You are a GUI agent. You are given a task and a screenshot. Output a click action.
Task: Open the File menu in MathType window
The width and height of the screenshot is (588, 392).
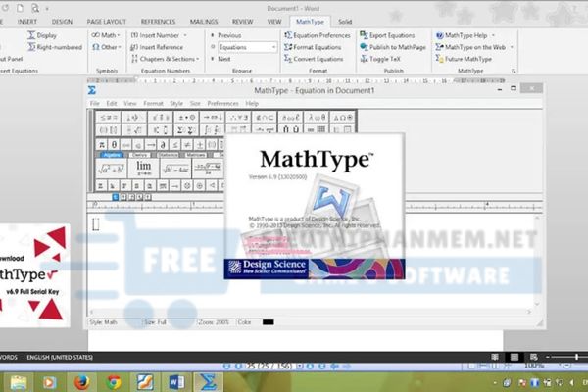tap(94, 103)
